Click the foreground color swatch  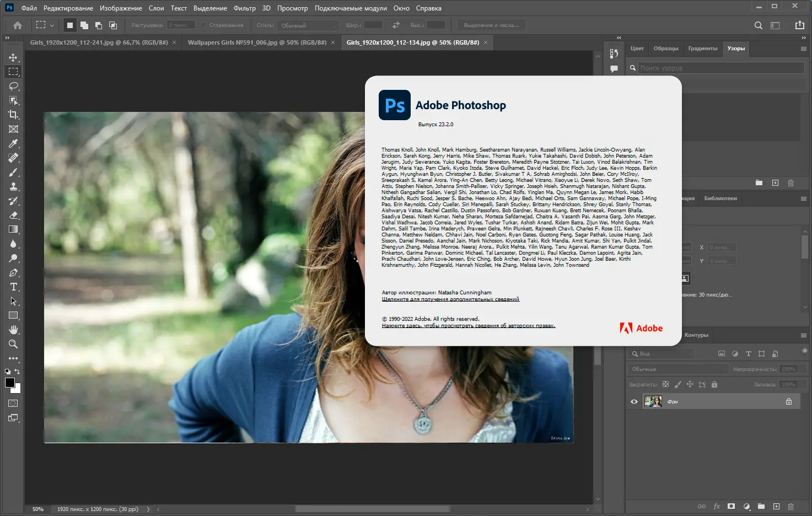9,383
